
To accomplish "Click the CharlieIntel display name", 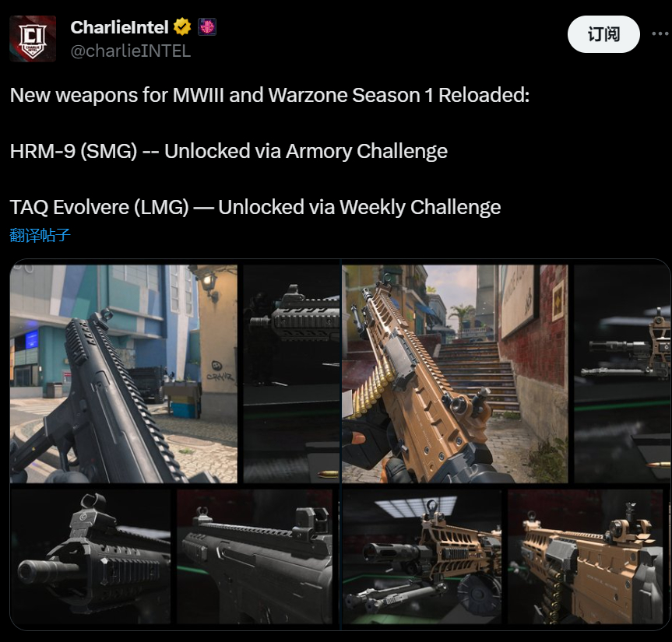I will pyautogui.click(x=119, y=27).
